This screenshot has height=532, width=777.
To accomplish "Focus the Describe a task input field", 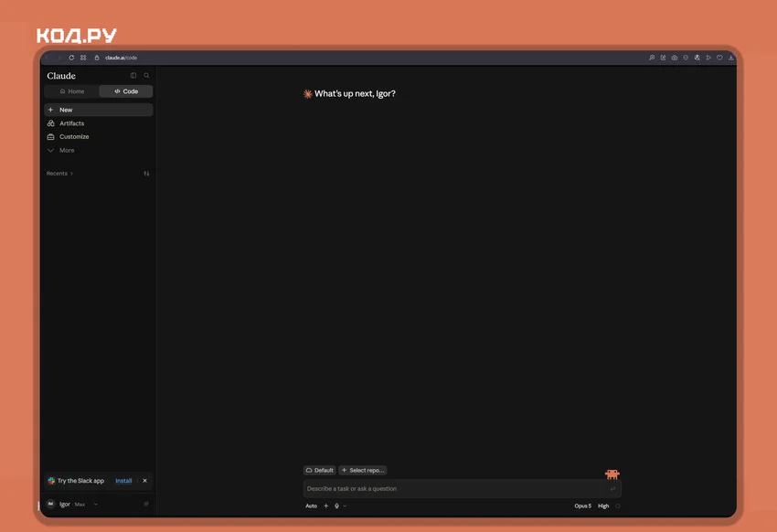I will click(462, 488).
